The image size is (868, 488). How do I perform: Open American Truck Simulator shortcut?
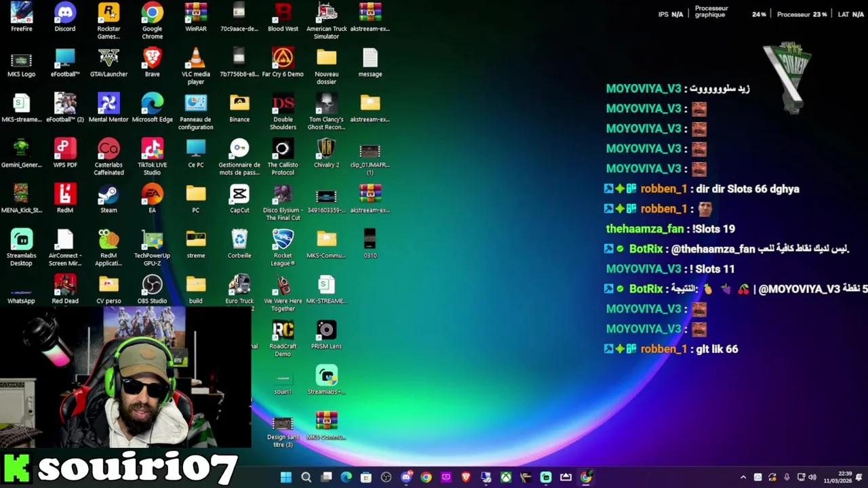(x=326, y=20)
